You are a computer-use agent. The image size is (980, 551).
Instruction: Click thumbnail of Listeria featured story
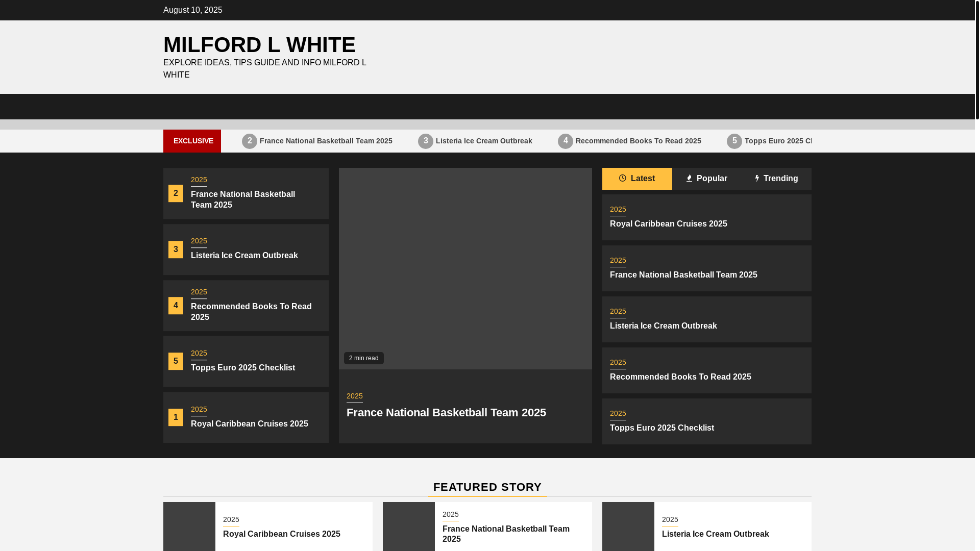pos(628,527)
